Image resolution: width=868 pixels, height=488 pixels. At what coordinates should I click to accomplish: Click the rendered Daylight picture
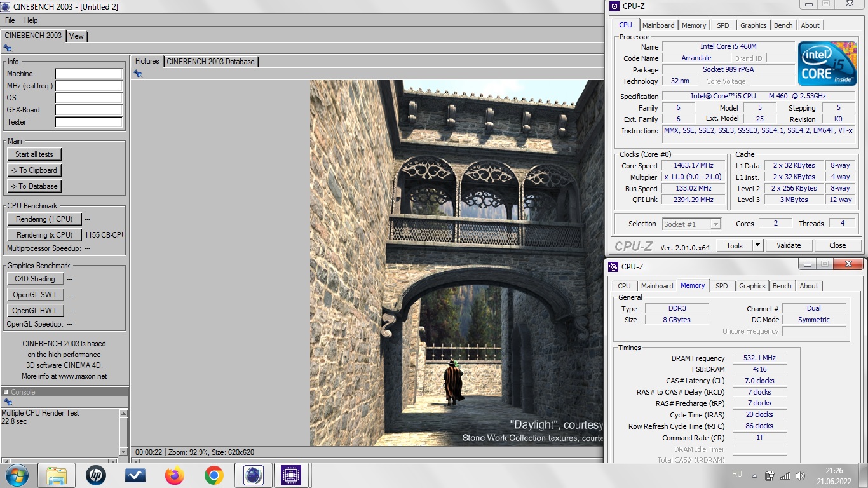(457, 262)
